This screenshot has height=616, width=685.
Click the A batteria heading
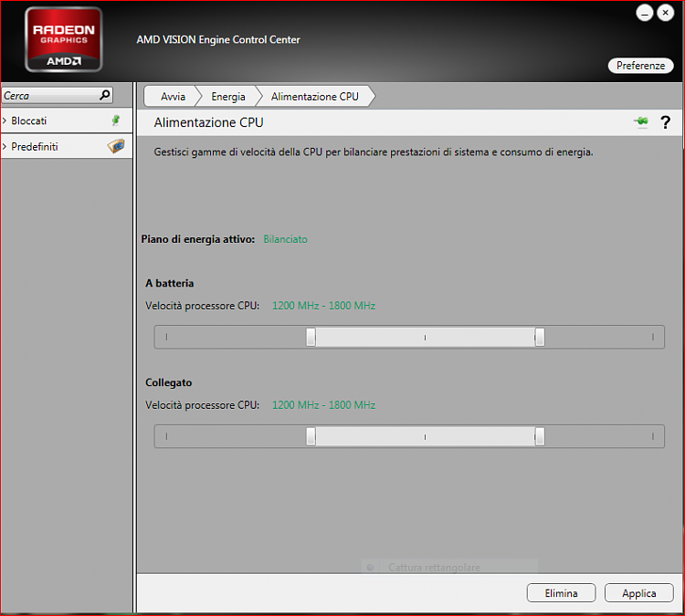click(x=170, y=283)
